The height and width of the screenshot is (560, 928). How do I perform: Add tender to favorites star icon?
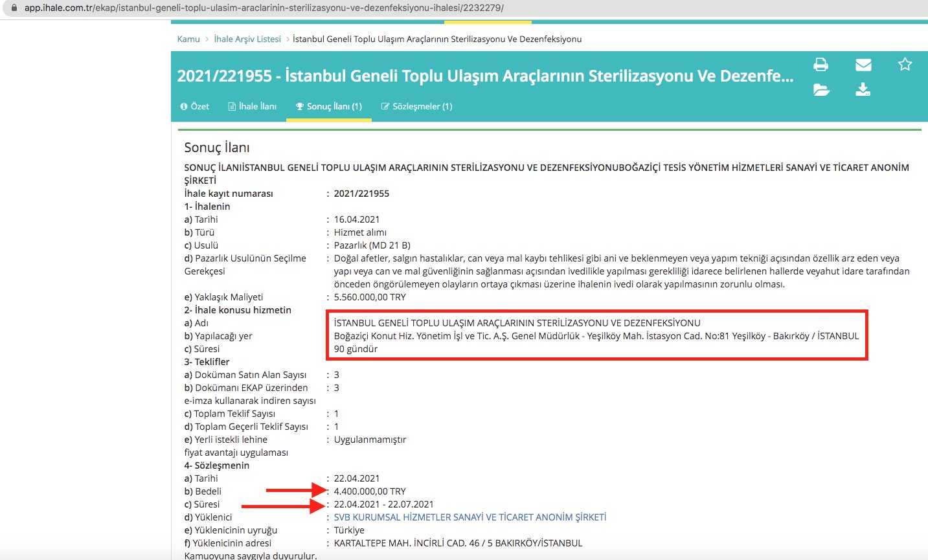[x=905, y=64]
